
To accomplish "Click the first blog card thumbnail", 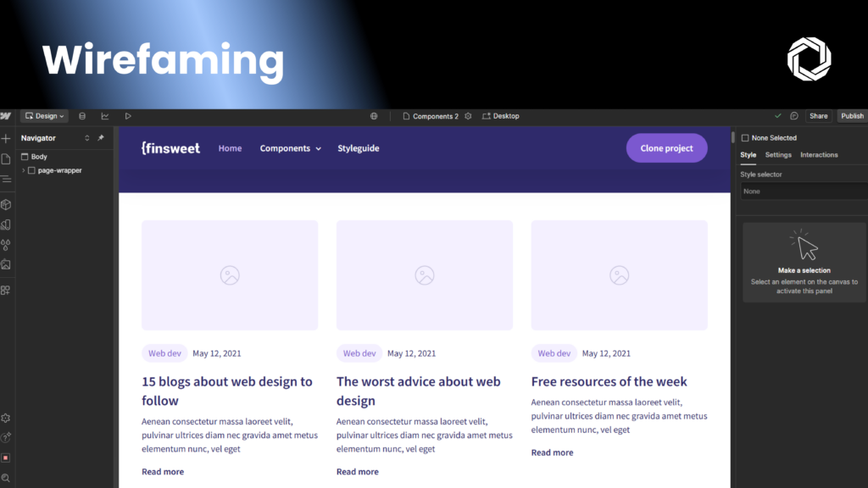I will coord(230,275).
